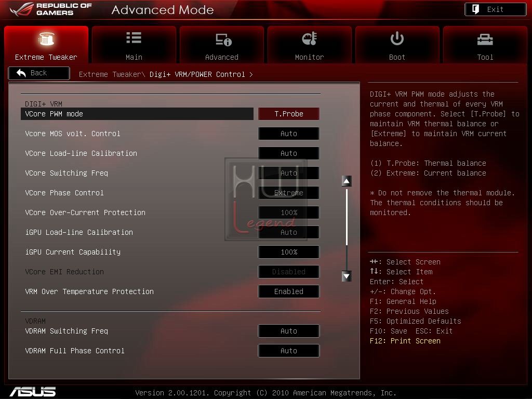532x399 pixels.
Task: Click the Advanced monitor info icon
Action: click(x=223, y=39)
